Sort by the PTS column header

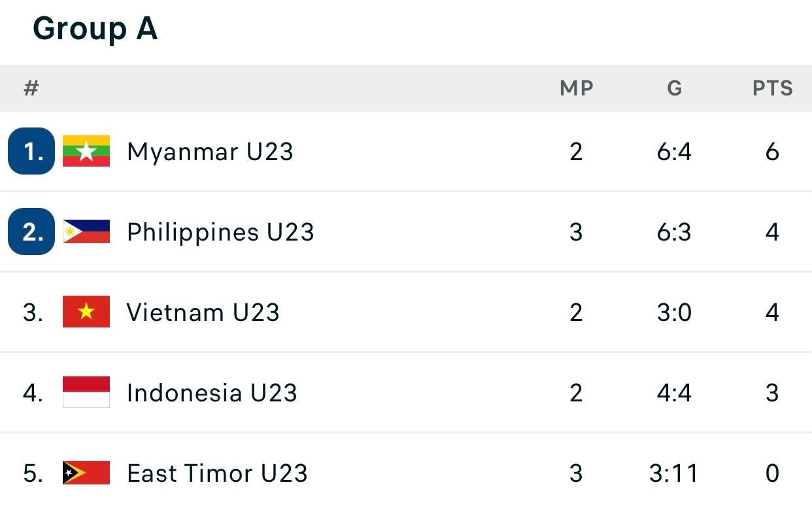pos(773,88)
